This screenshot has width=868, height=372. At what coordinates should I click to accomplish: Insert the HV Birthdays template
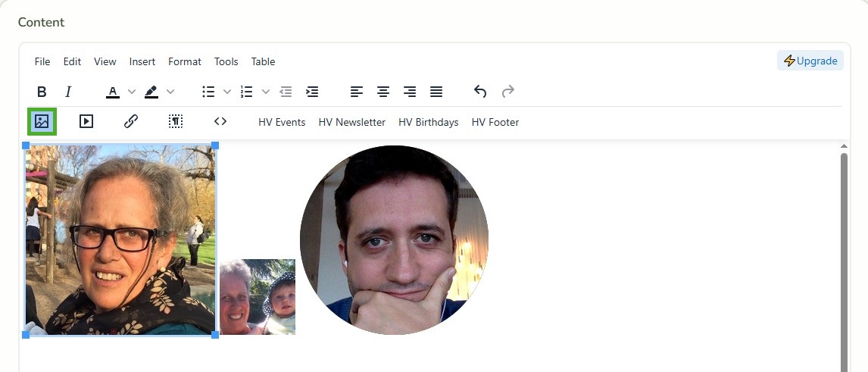[x=429, y=122]
